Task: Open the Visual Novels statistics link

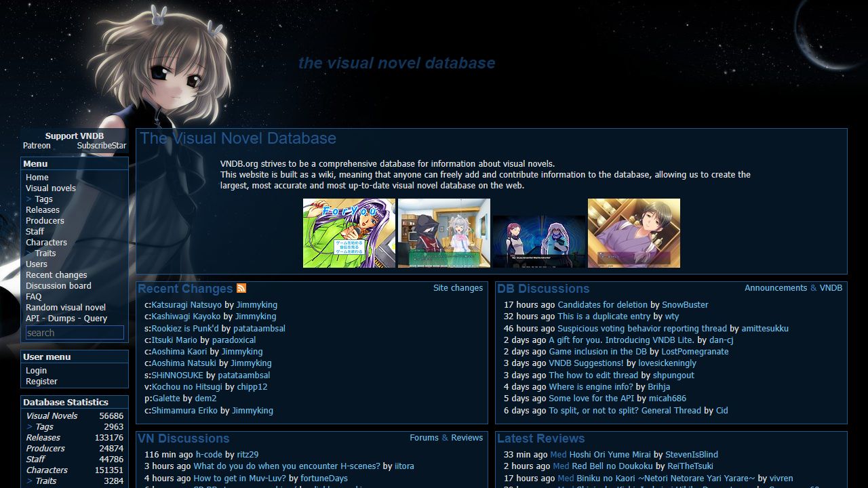Action: click(52, 416)
